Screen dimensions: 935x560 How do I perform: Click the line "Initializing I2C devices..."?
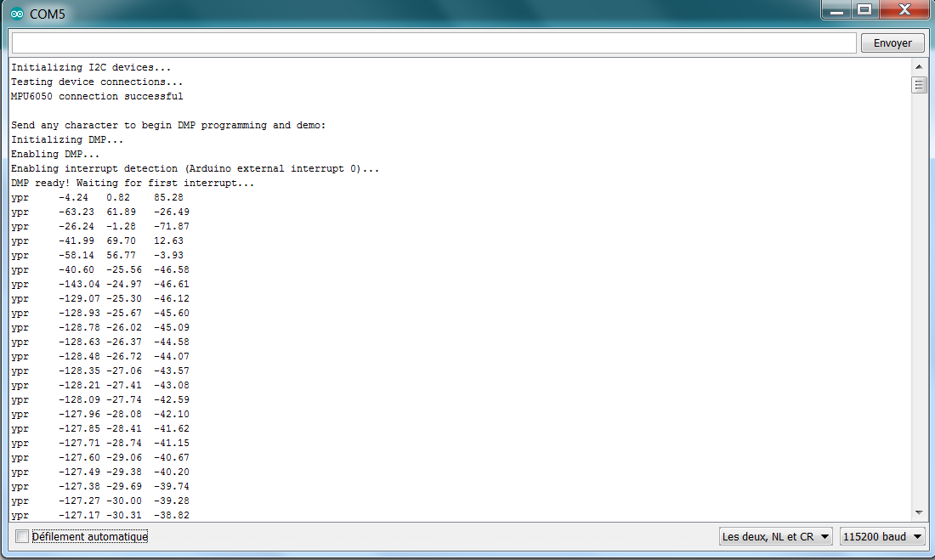coord(91,67)
